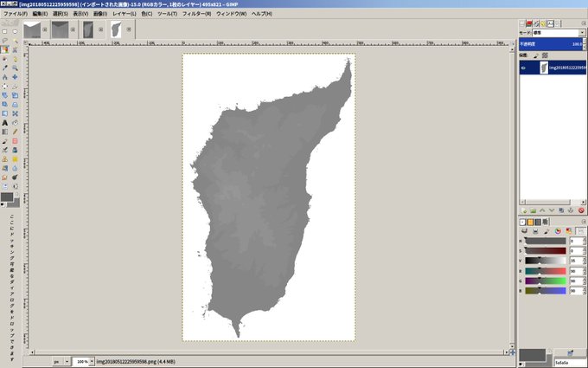This screenshot has width=588, height=368.
Task: Click the R value spinner showing 90
Action: 577,271
